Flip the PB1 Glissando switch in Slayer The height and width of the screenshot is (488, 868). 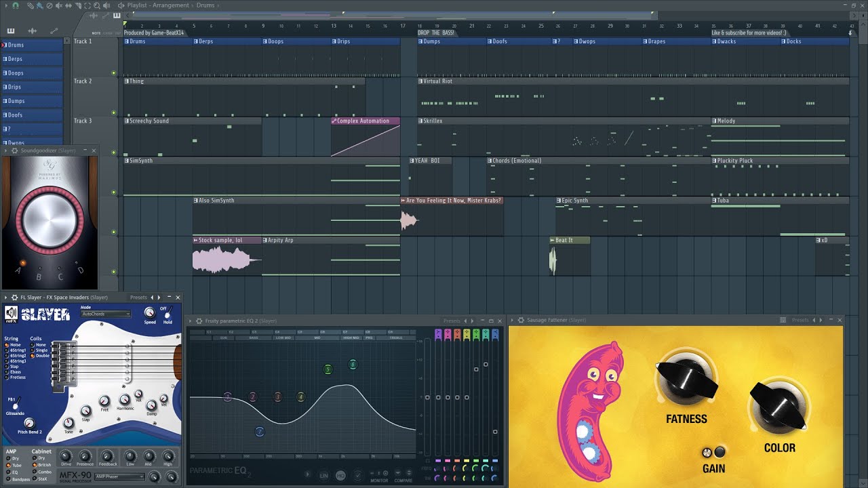coord(16,403)
